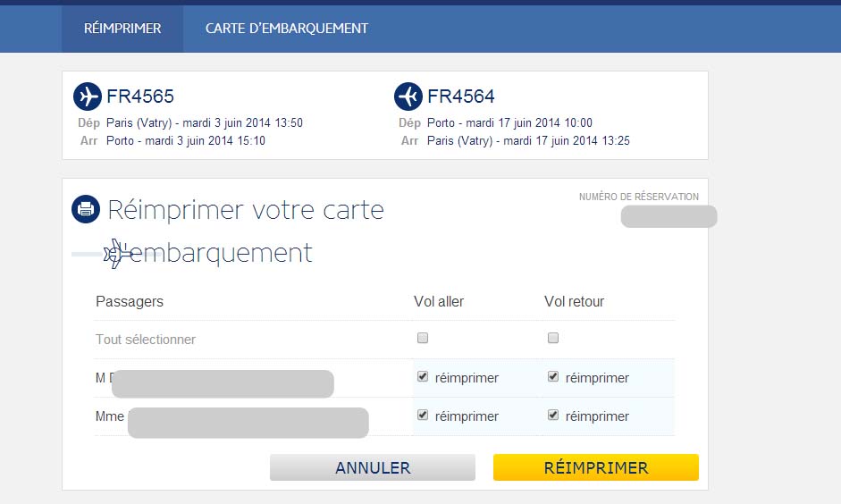Click the yellow RÉIMPRIMER button
The image size is (841, 504).
[x=596, y=467]
